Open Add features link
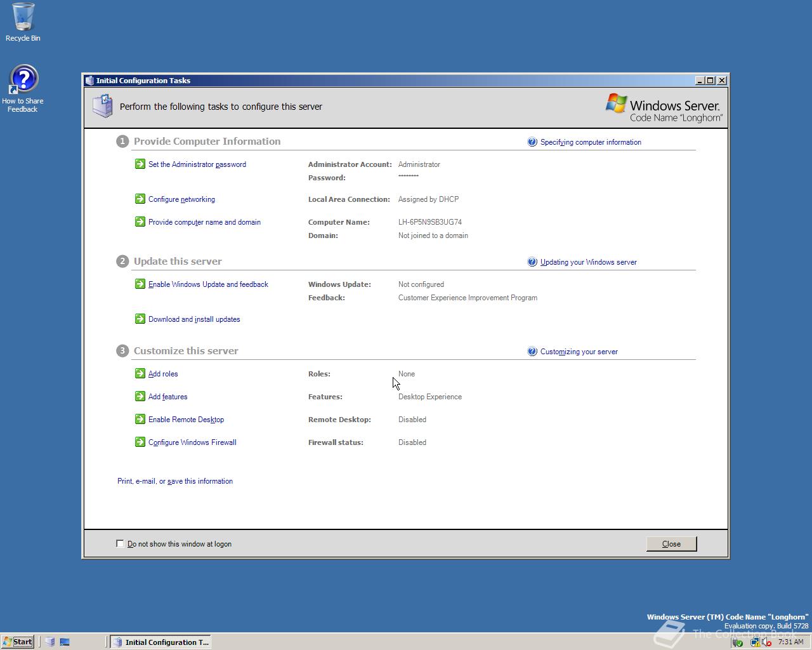Viewport: 812px width, 650px height. [167, 397]
